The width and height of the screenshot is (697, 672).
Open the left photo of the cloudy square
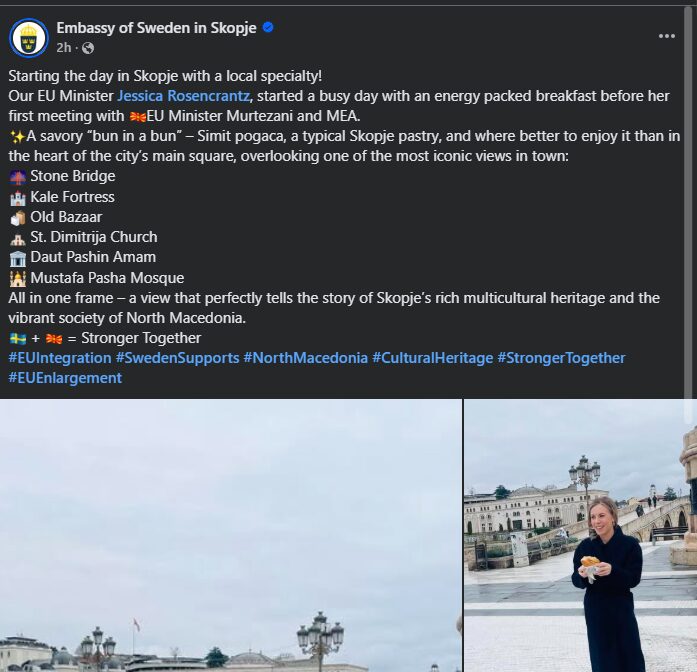point(230,535)
